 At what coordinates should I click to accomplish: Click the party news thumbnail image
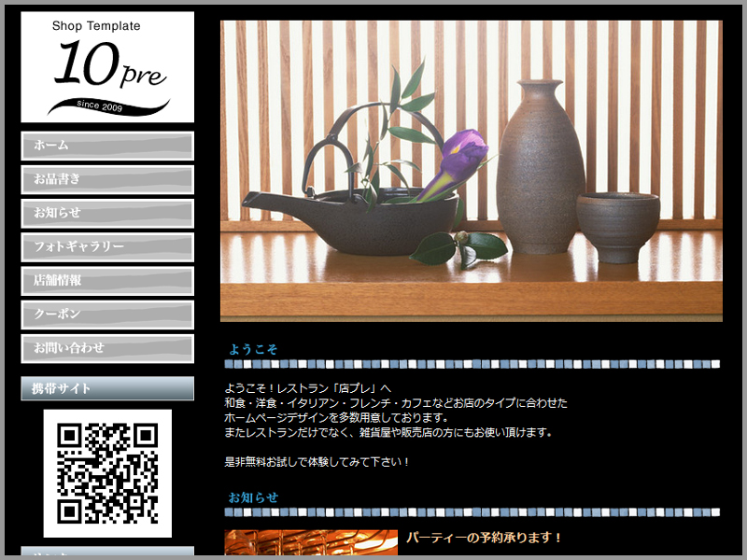pos(310,543)
